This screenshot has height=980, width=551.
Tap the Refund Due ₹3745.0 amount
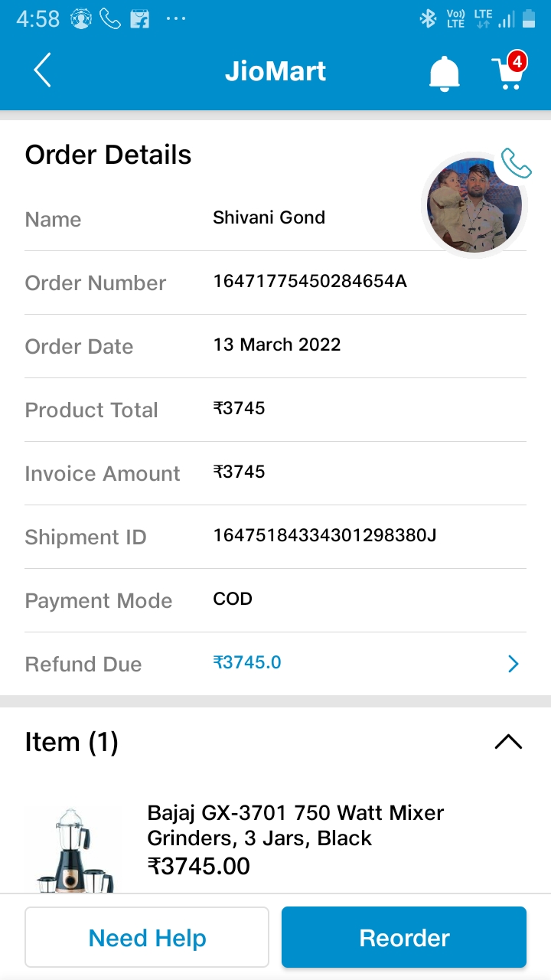pyautogui.click(x=247, y=662)
